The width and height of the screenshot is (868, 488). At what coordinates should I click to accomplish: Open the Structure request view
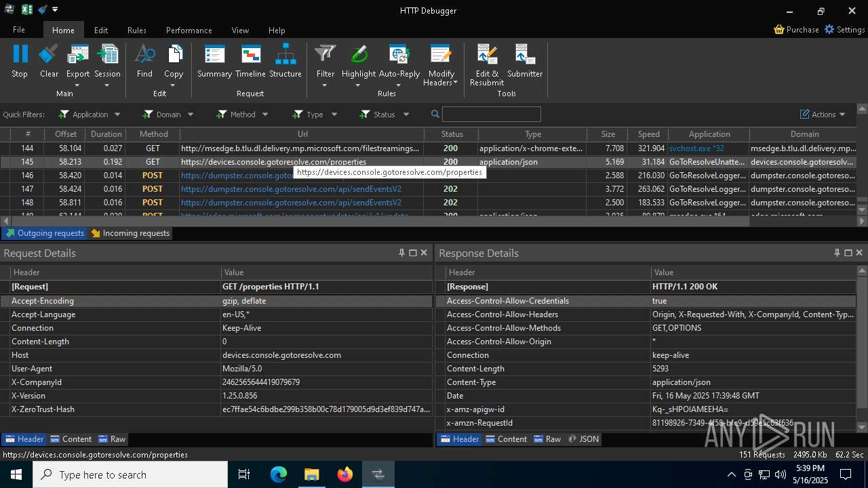[x=285, y=54]
